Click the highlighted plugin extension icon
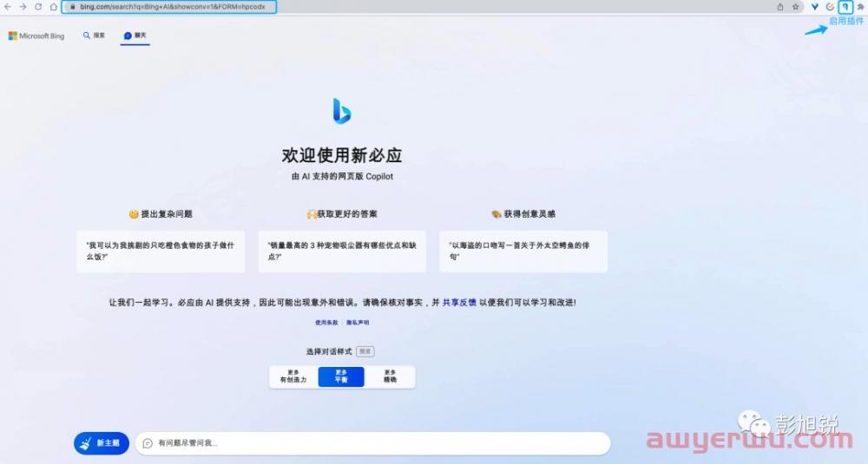Screen dimensions: 868x464 845,7
